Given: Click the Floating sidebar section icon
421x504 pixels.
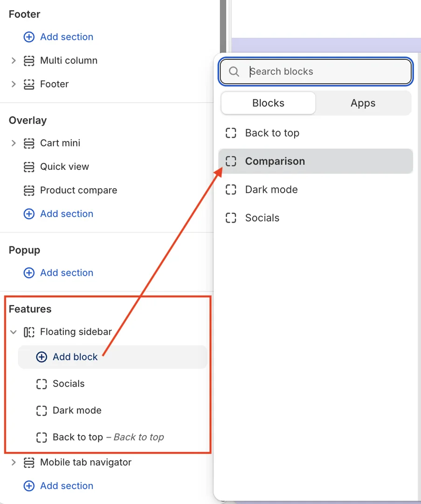Looking at the screenshot, I should 29,332.
